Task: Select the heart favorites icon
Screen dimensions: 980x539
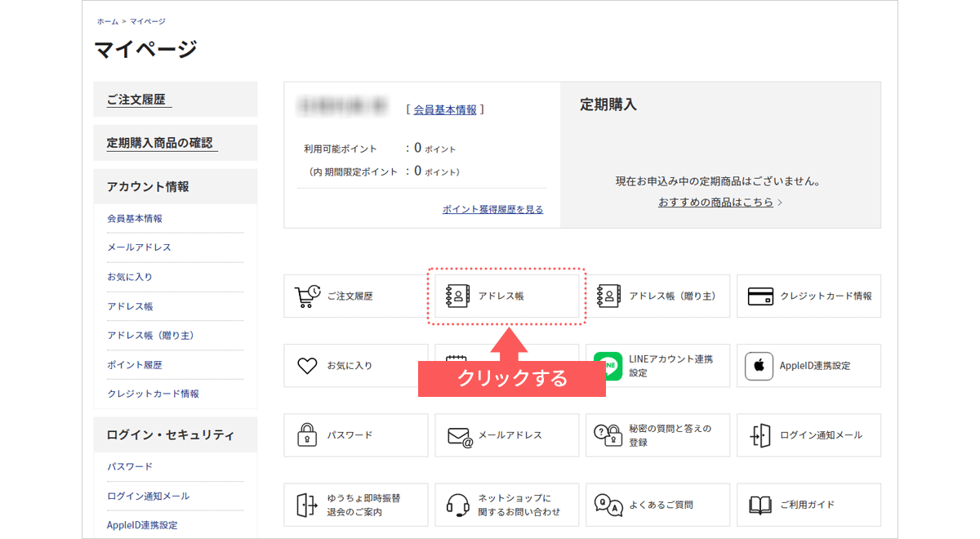Action: point(307,366)
